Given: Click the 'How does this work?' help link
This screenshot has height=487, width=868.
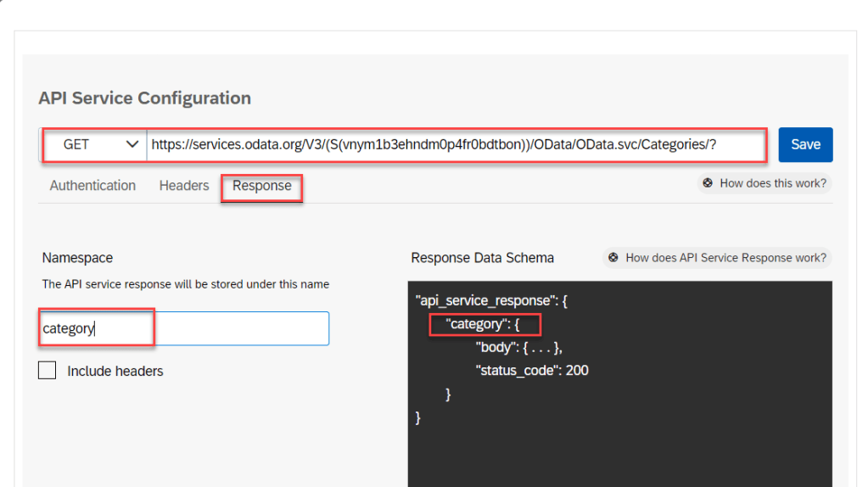Looking at the screenshot, I should coord(772,183).
